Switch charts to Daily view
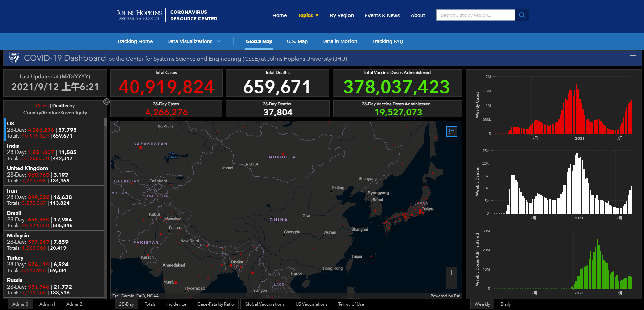The image size is (644, 310). click(506, 304)
